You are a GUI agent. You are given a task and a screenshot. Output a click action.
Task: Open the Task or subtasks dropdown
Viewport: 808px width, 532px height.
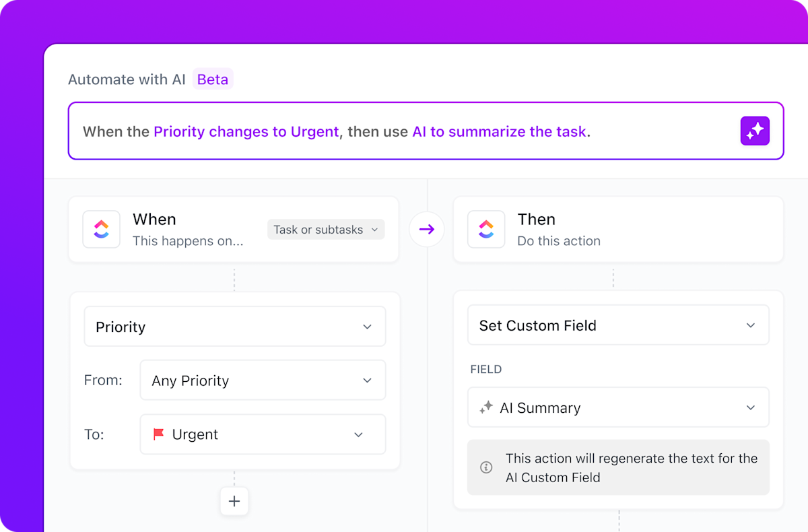tap(325, 229)
